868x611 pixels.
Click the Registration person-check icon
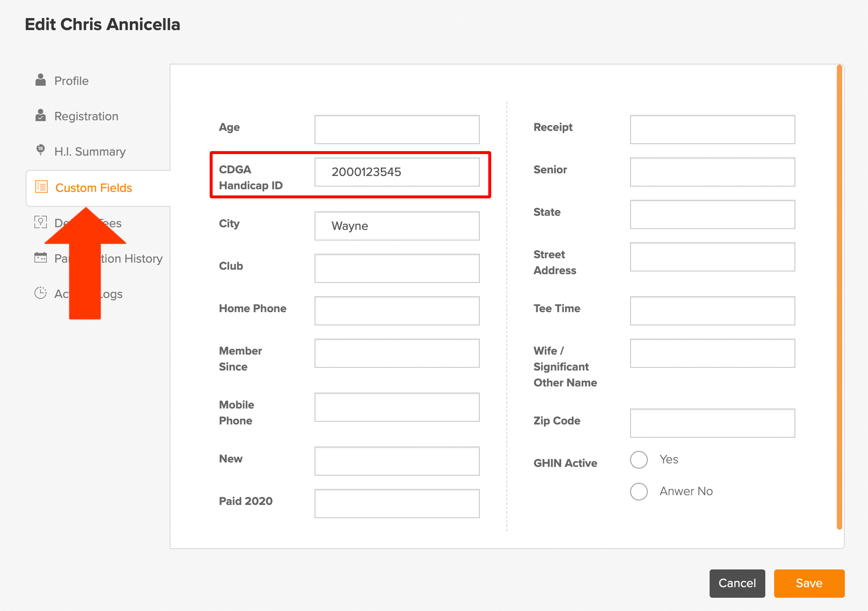point(41,115)
